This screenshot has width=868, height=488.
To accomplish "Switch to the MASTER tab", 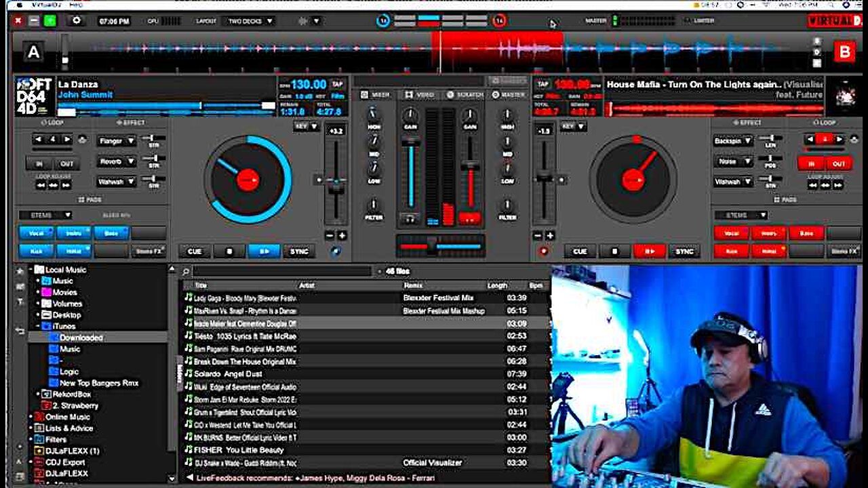I will click(x=509, y=95).
